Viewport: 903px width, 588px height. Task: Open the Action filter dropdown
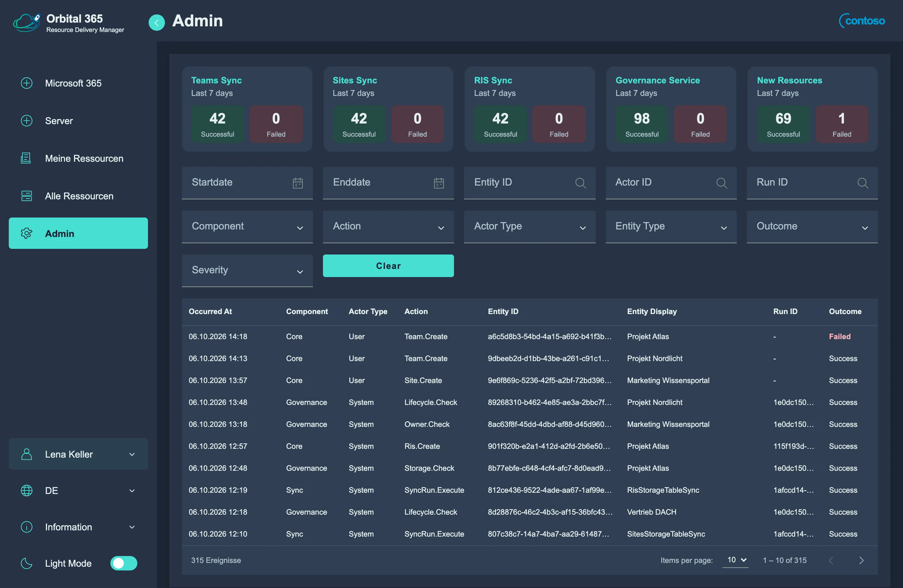(388, 227)
